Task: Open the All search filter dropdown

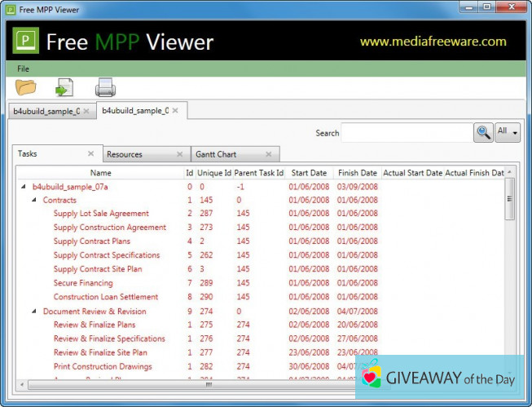Action: click(x=508, y=132)
